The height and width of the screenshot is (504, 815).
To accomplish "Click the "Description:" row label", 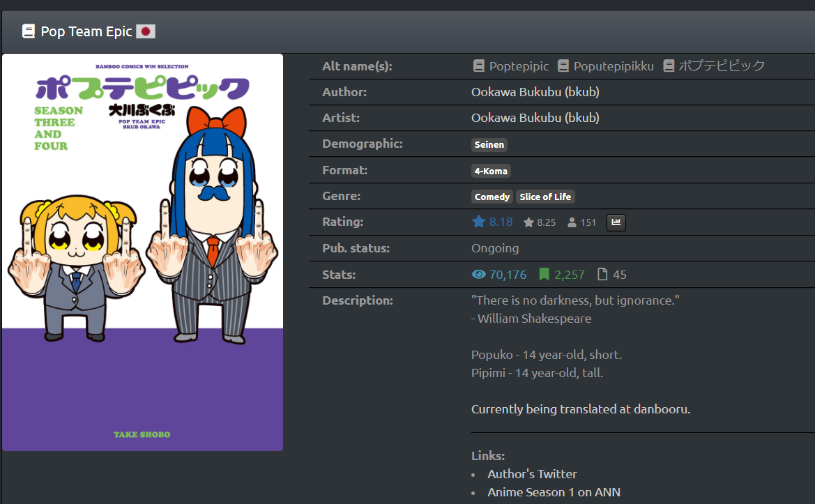I will [x=358, y=300].
